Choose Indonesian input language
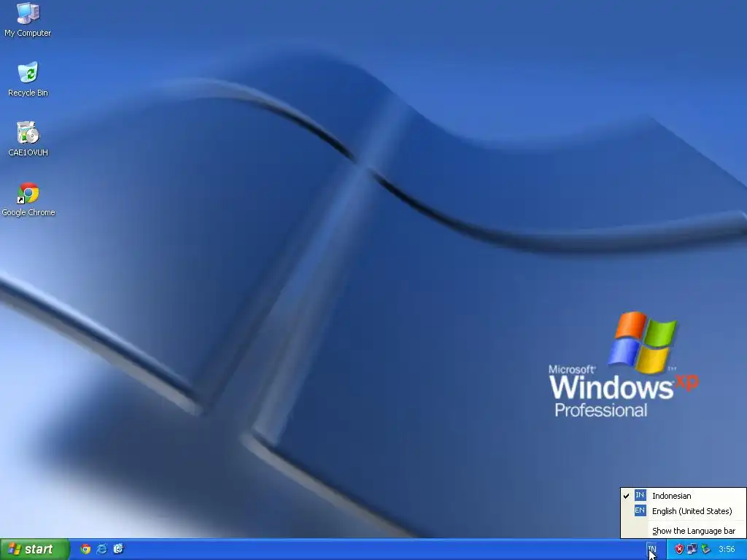 coord(683,496)
